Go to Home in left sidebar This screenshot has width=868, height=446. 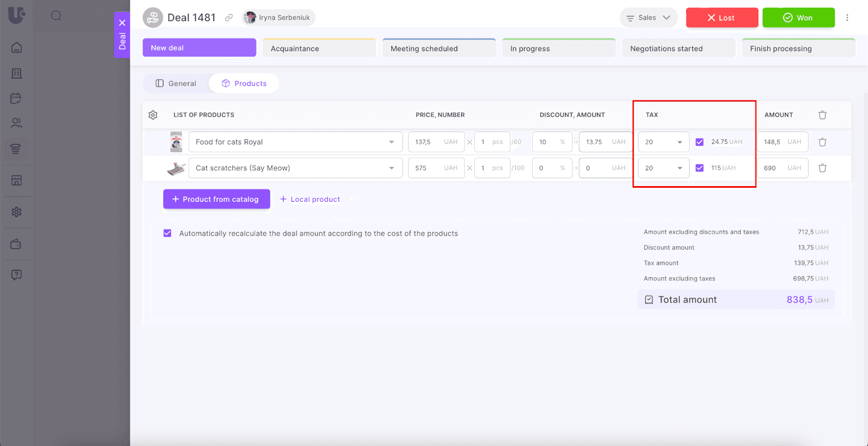(16, 48)
